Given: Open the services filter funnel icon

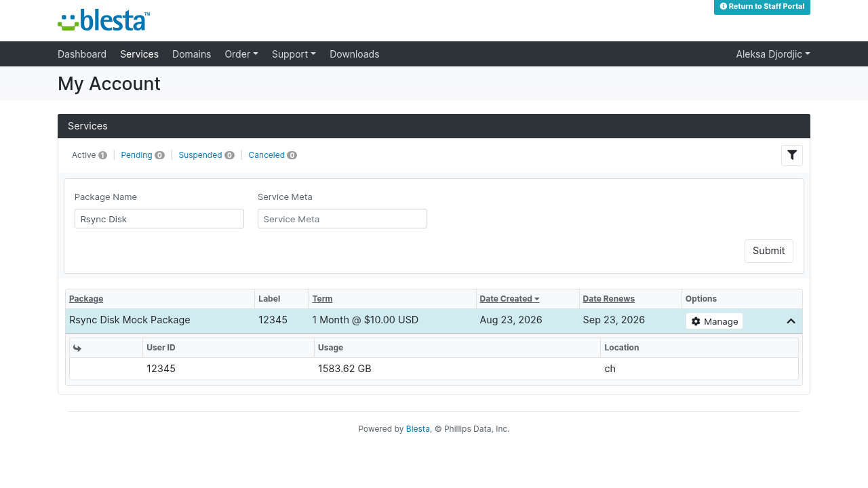Looking at the screenshot, I should pyautogui.click(x=791, y=155).
